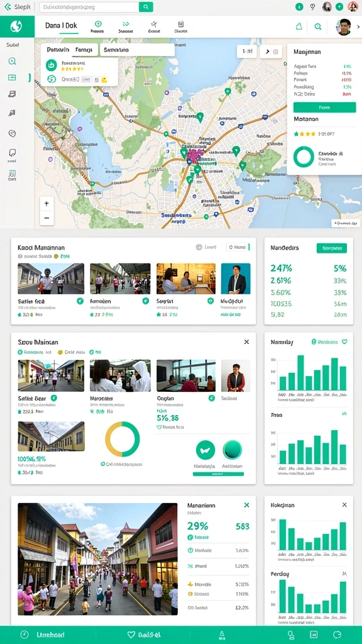Open the bell notification icon in header
This screenshot has height=644, width=362.
coord(299,26)
